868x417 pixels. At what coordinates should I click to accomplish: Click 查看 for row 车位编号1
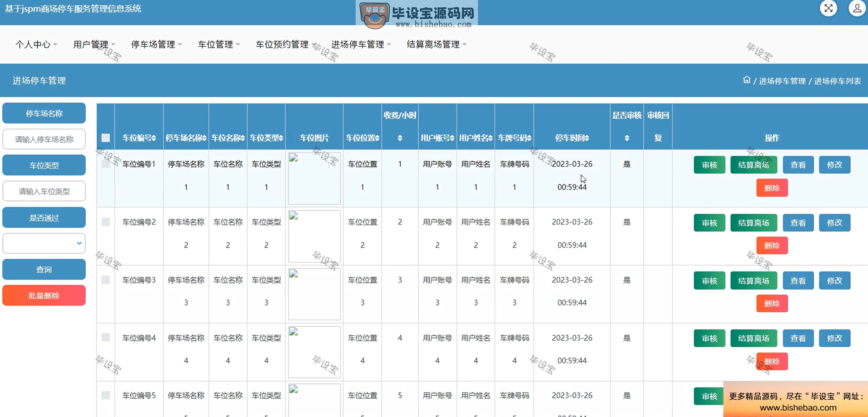[798, 165]
